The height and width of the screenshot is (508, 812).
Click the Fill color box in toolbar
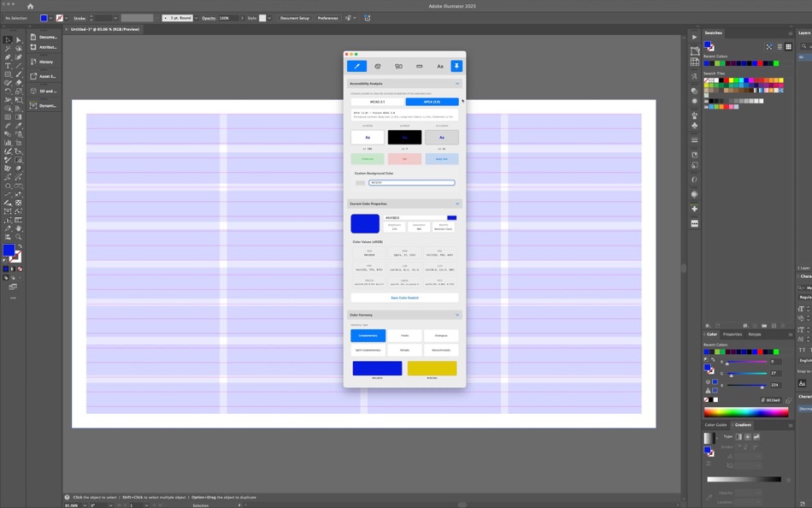point(9,250)
